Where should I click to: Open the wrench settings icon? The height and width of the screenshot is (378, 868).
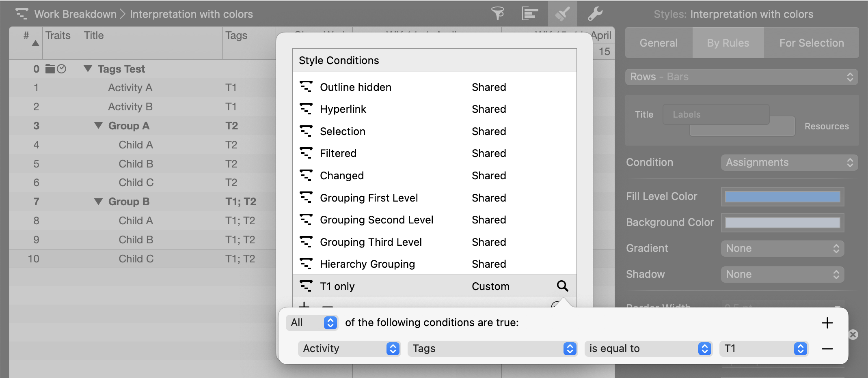[x=595, y=14]
